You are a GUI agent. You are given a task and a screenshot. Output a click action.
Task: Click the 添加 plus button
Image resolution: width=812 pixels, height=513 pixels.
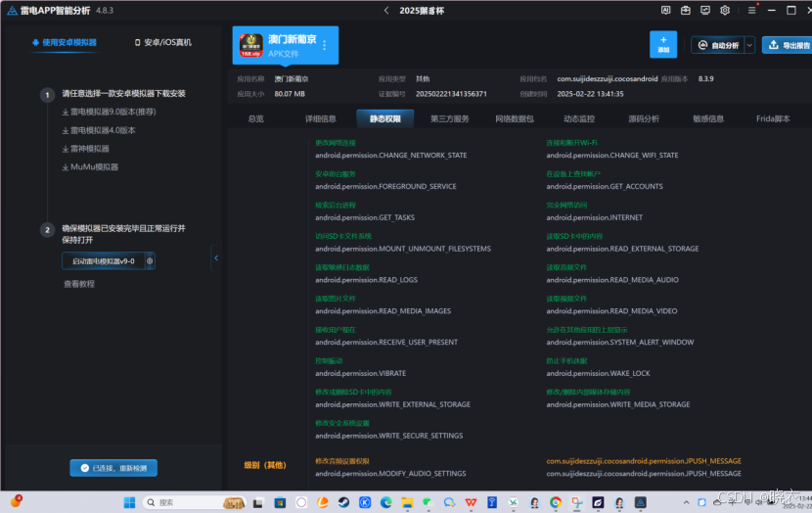(x=663, y=45)
